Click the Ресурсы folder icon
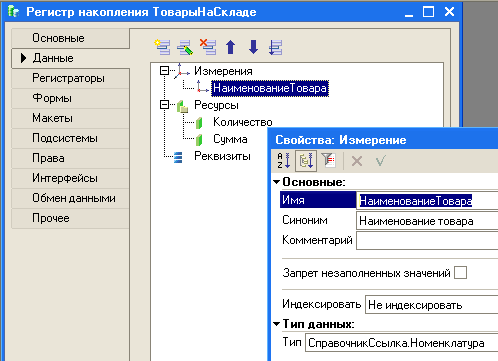The width and height of the screenshot is (498, 361). tap(182, 106)
